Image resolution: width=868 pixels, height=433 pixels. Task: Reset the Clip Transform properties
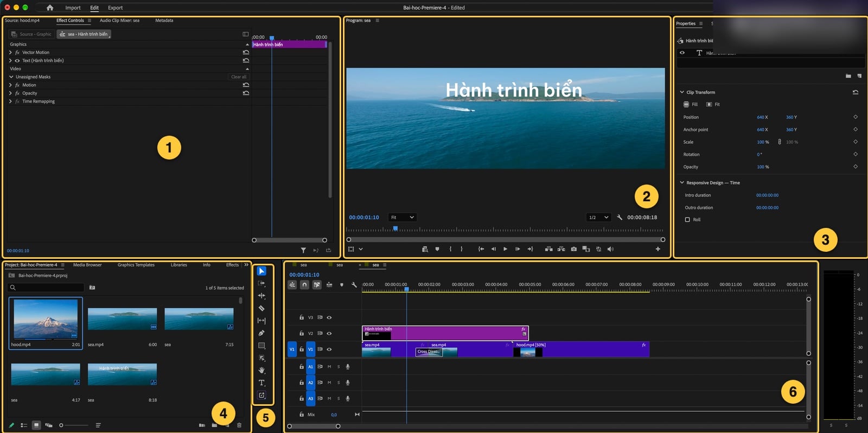(x=856, y=92)
